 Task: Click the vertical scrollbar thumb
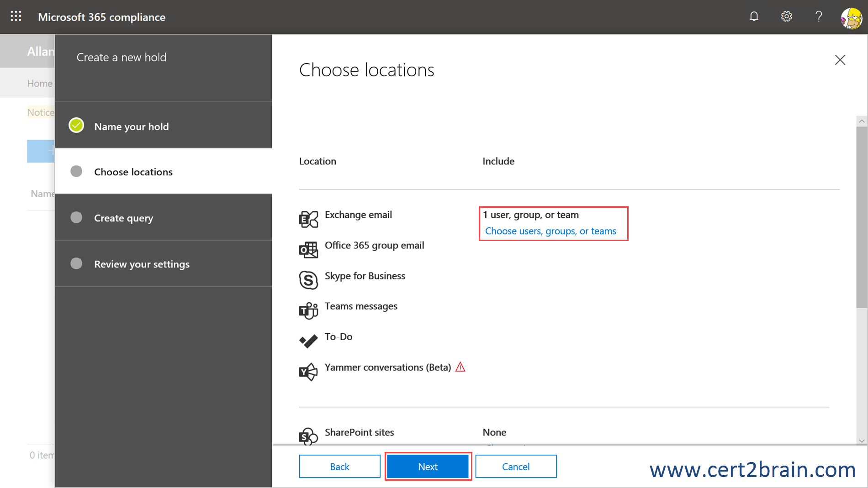[862, 217]
